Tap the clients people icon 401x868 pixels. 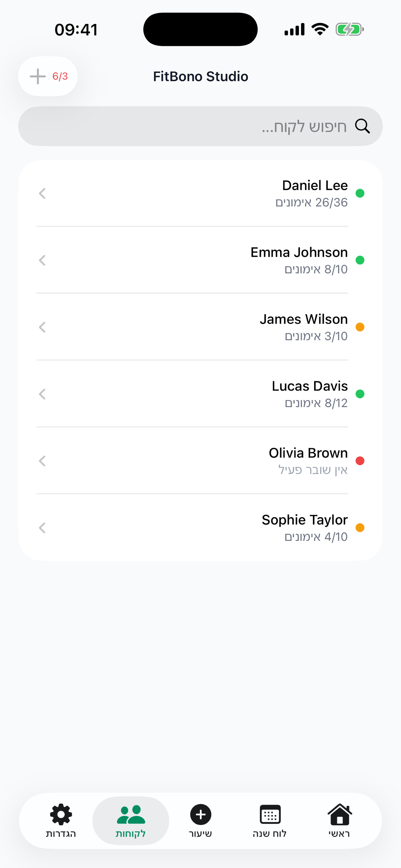click(131, 815)
